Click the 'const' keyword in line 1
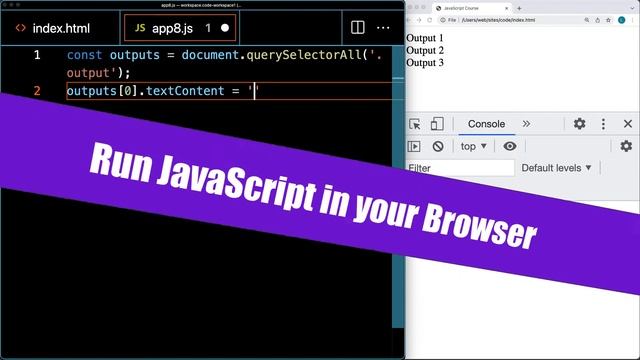This screenshot has height=360, width=640. pos(84,55)
